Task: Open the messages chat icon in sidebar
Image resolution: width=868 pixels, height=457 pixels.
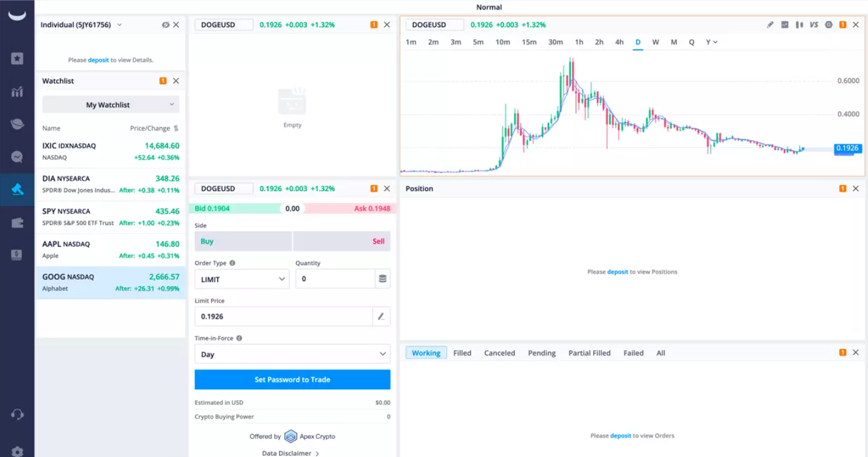Action: (x=17, y=157)
